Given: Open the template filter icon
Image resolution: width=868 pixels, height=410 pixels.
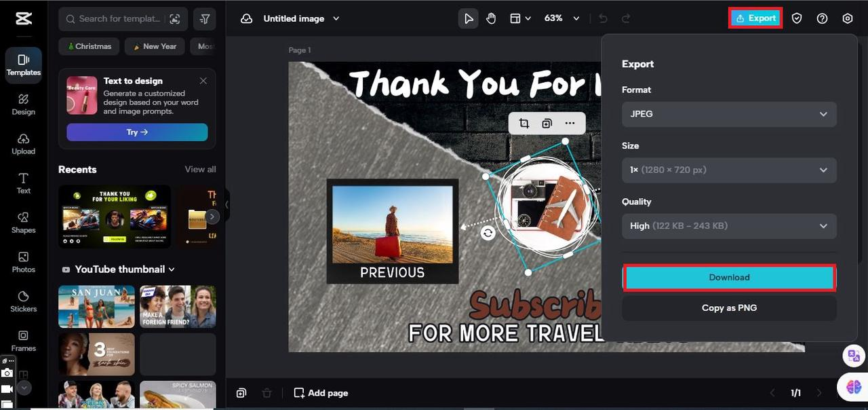Looking at the screenshot, I should pyautogui.click(x=205, y=19).
